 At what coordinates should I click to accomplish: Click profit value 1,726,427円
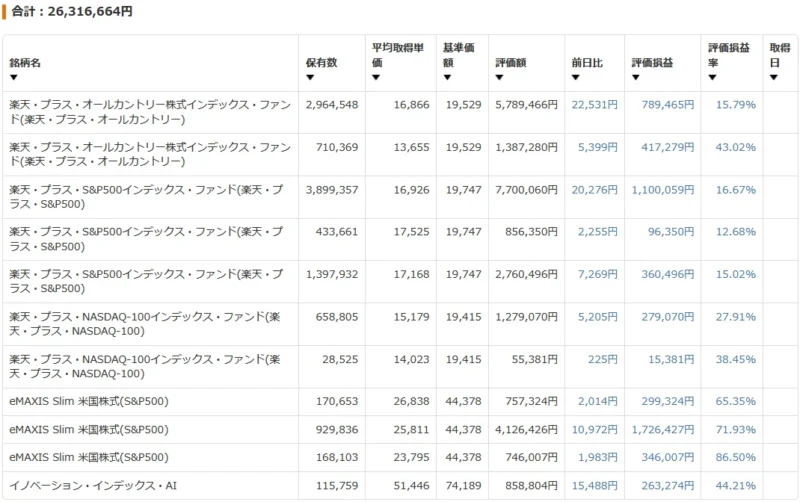pos(663,430)
